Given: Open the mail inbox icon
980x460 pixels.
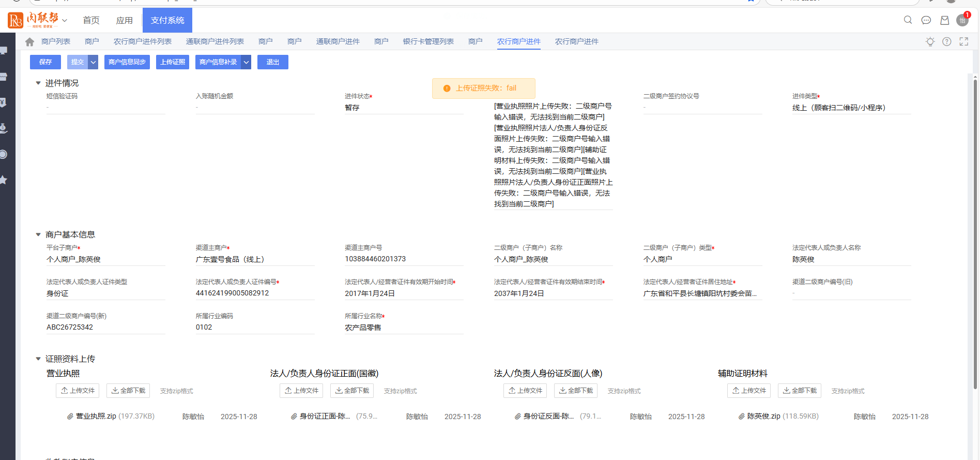Looking at the screenshot, I should pyautogui.click(x=944, y=20).
